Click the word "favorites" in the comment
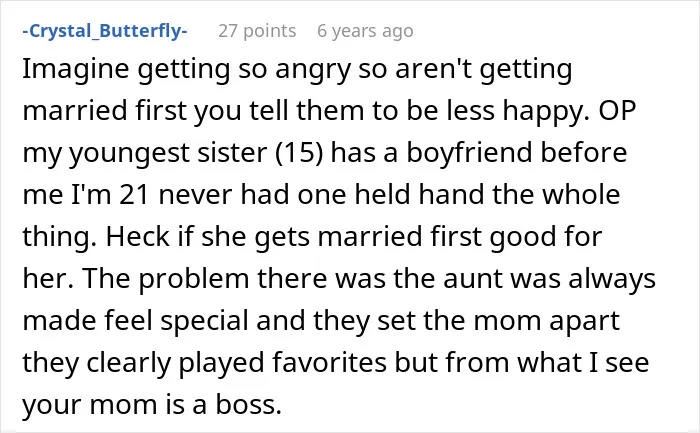 coord(329,362)
